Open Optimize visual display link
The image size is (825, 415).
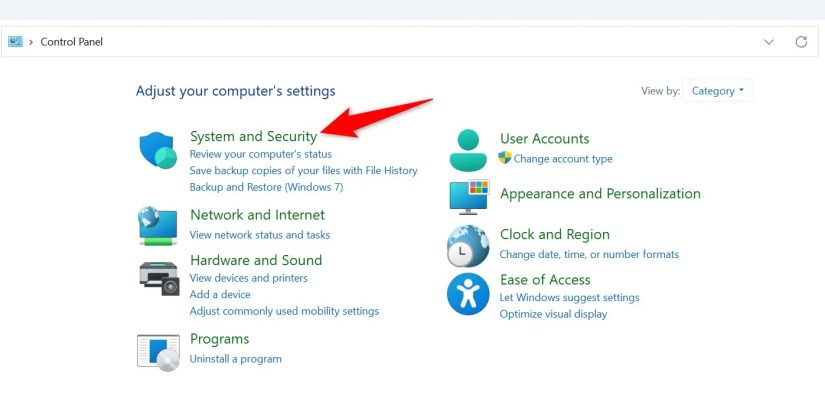[x=553, y=314]
